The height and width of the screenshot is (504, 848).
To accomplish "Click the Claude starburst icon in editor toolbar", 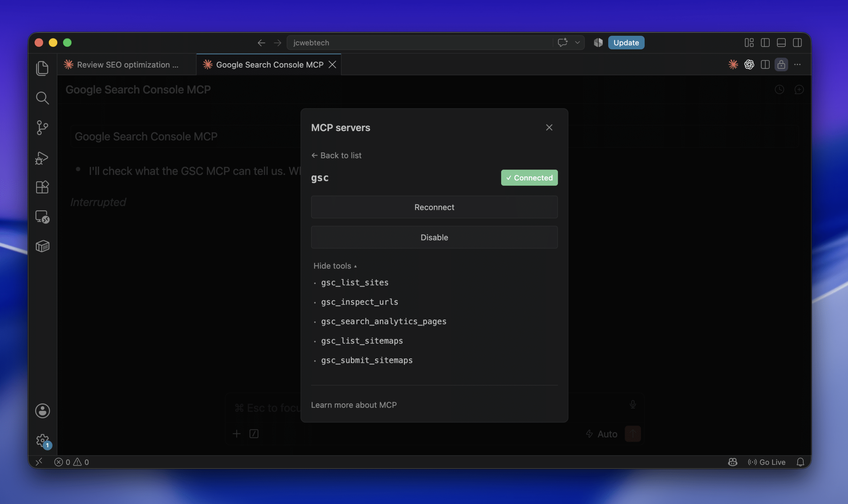I will pyautogui.click(x=733, y=65).
